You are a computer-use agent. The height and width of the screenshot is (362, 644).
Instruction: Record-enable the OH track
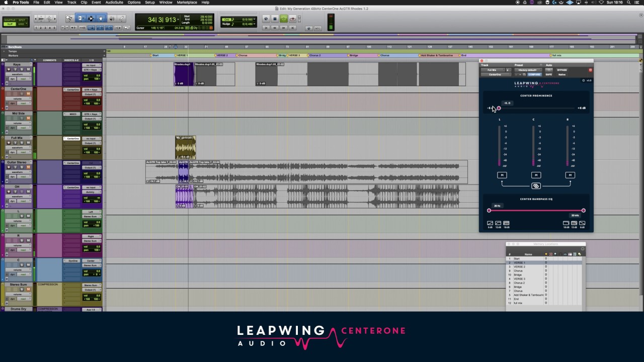tap(9, 192)
